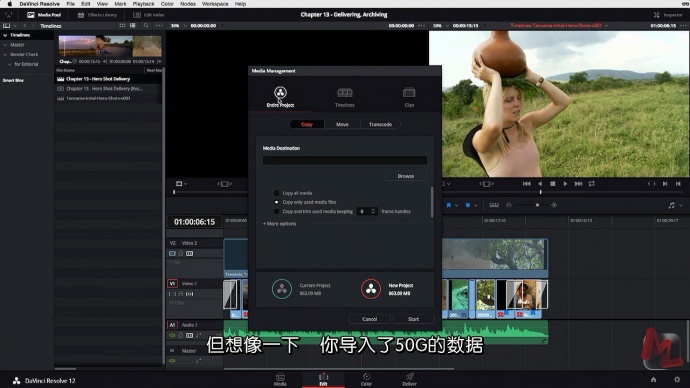This screenshot has height=388, width=690.
Task: Select the Timelines icon in Media Management
Action: 345,92
